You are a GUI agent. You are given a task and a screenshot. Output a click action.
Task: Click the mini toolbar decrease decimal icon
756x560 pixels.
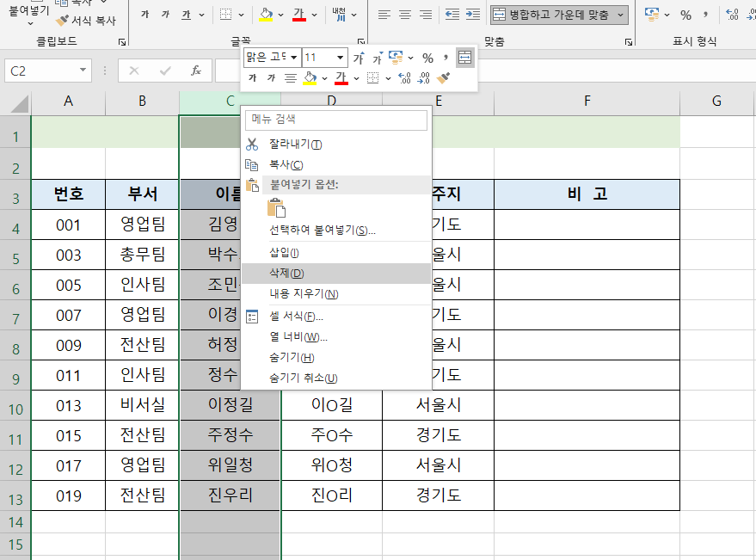[x=424, y=78]
